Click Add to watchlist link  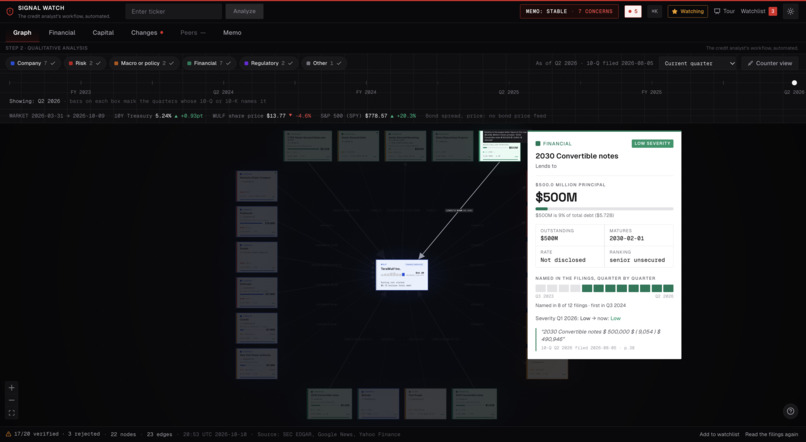click(719, 434)
